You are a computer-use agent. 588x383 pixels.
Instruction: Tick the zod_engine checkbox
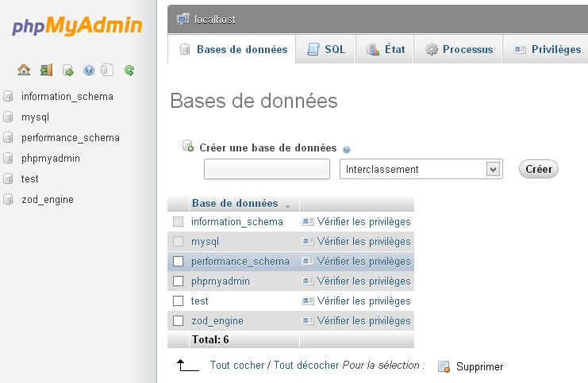tap(178, 321)
